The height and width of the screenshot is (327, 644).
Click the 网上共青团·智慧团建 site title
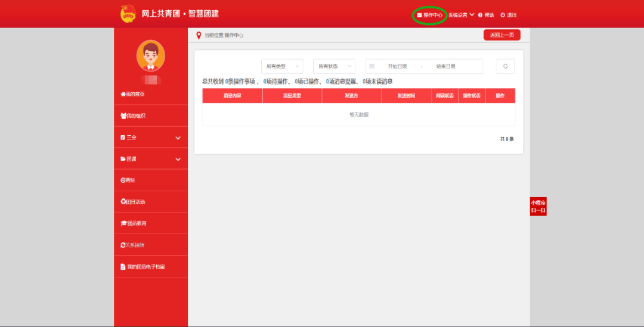[x=180, y=14]
